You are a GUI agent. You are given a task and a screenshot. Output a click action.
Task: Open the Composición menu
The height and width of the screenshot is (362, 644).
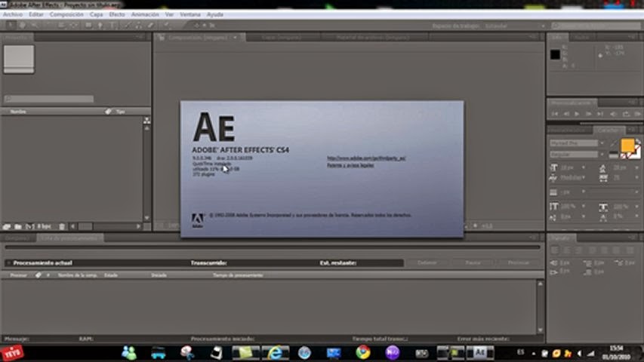click(x=66, y=14)
